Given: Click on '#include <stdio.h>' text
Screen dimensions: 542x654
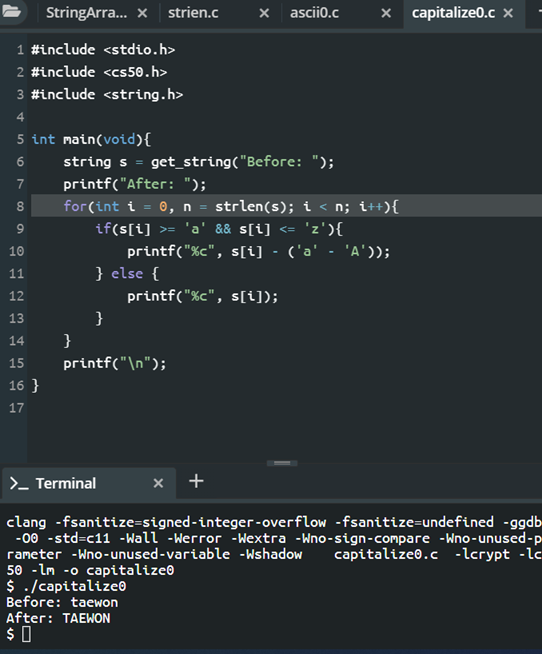Looking at the screenshot, I should (103, 50).
